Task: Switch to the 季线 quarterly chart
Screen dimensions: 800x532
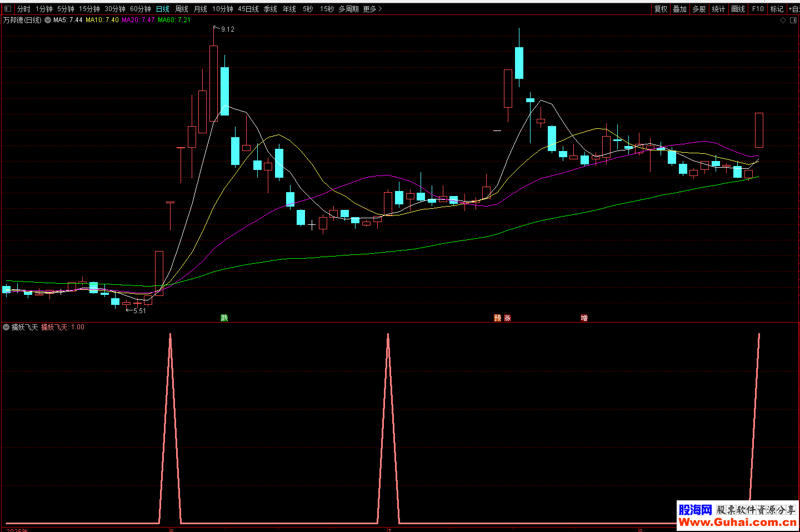Action: pos(271,9)
